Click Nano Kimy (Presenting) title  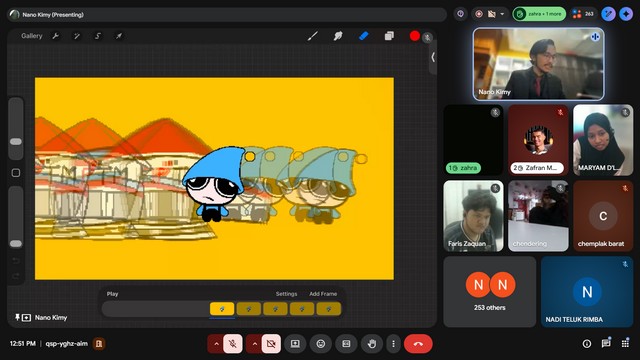(53, 15)
